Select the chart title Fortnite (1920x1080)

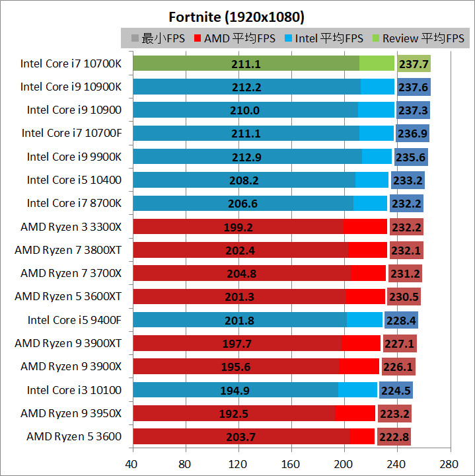point(237,17)
